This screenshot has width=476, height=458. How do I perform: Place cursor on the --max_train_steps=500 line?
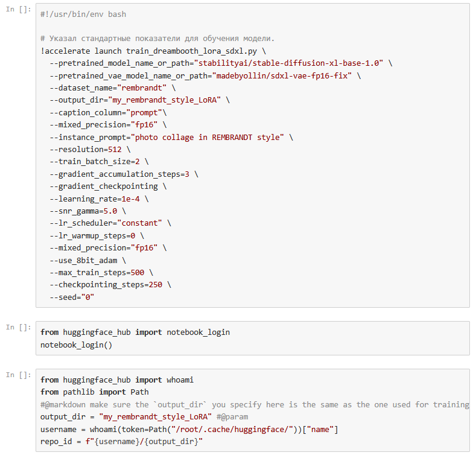tap(101, 273)
